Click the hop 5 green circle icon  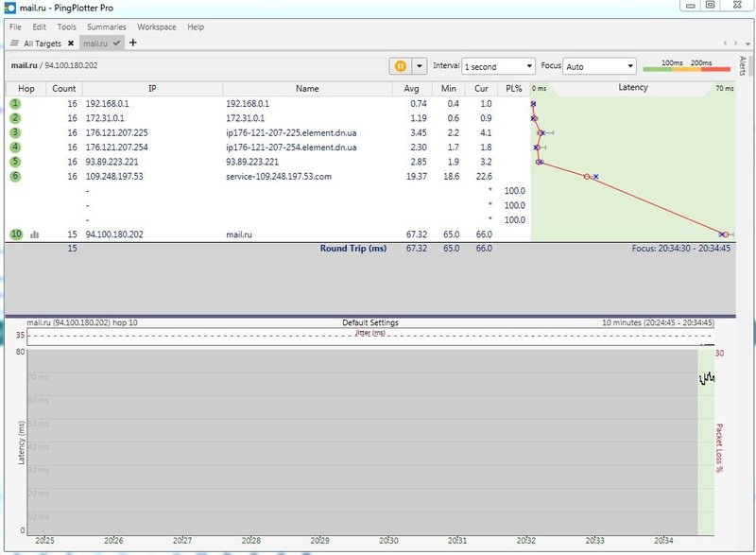[15, 162]
